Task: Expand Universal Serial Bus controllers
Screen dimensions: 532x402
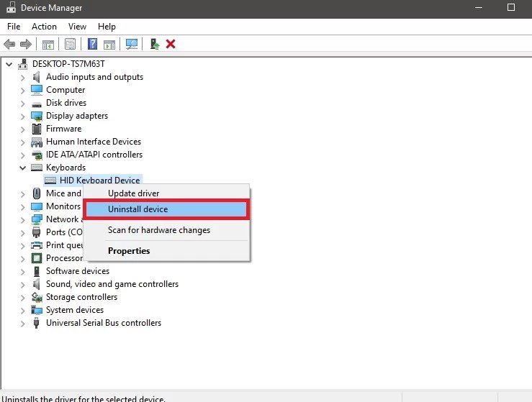Action: (23, 324)
